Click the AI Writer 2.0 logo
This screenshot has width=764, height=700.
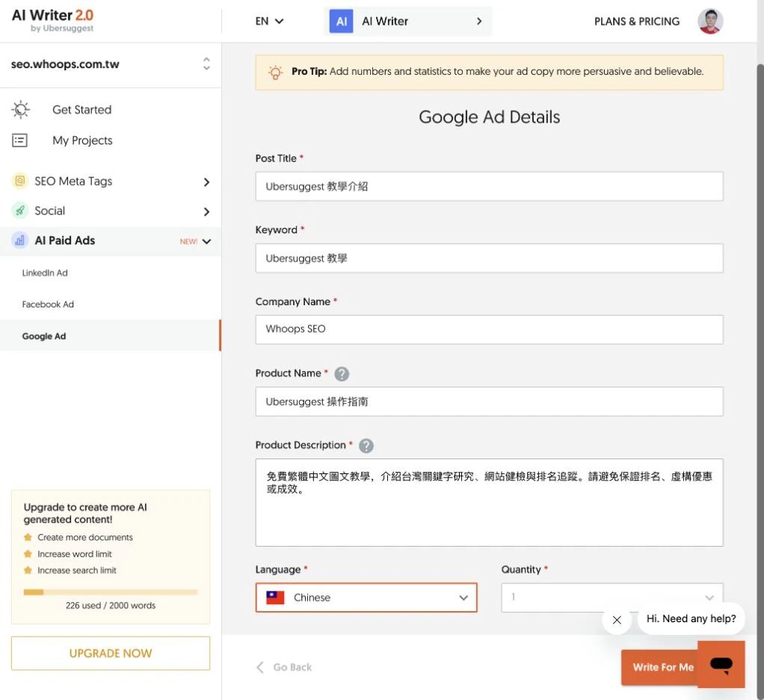[x=52, y=20]
